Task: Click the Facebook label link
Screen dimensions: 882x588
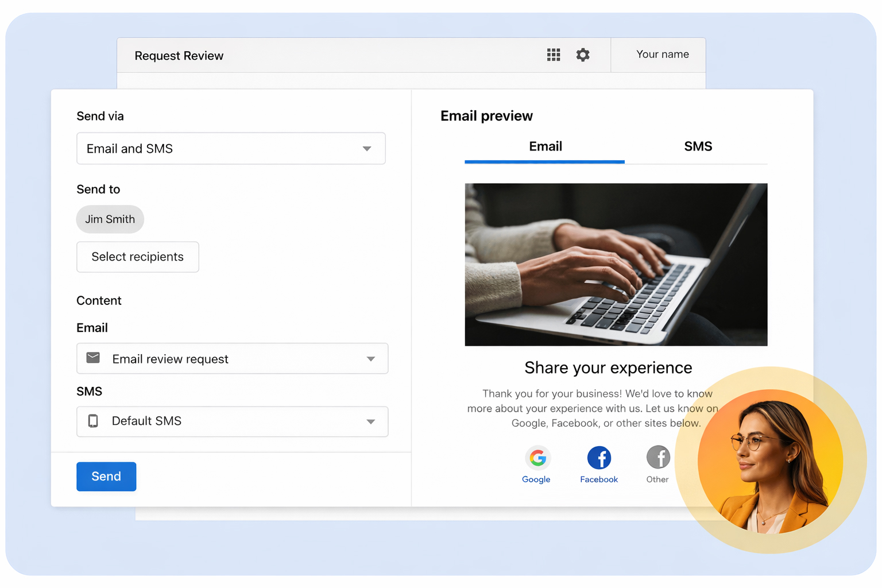Action: [599, 479]
